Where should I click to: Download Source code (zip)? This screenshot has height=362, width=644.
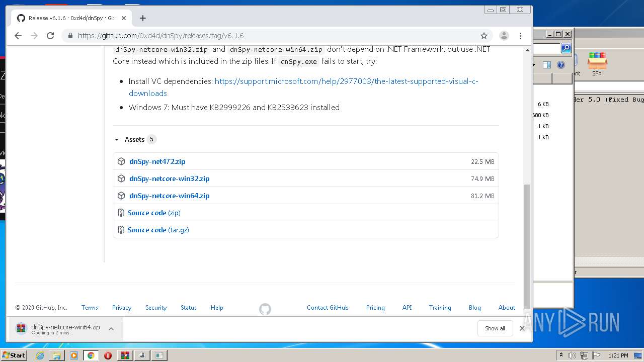(x=154, y=213)
